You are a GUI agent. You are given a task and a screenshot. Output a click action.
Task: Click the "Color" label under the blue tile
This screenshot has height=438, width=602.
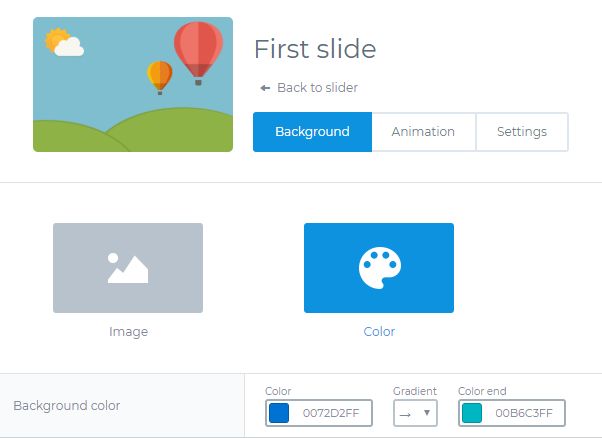(x=379, y=331)
